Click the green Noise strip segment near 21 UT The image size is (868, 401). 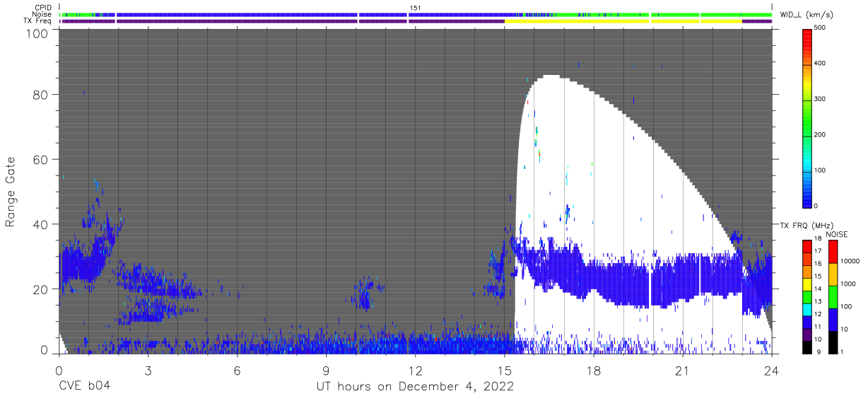click(675, 14)
